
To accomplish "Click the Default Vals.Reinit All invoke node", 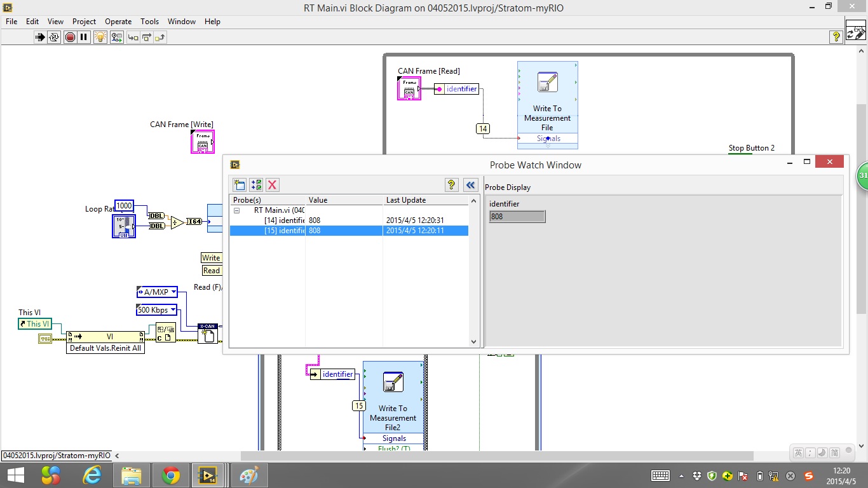I will point(105,342).
